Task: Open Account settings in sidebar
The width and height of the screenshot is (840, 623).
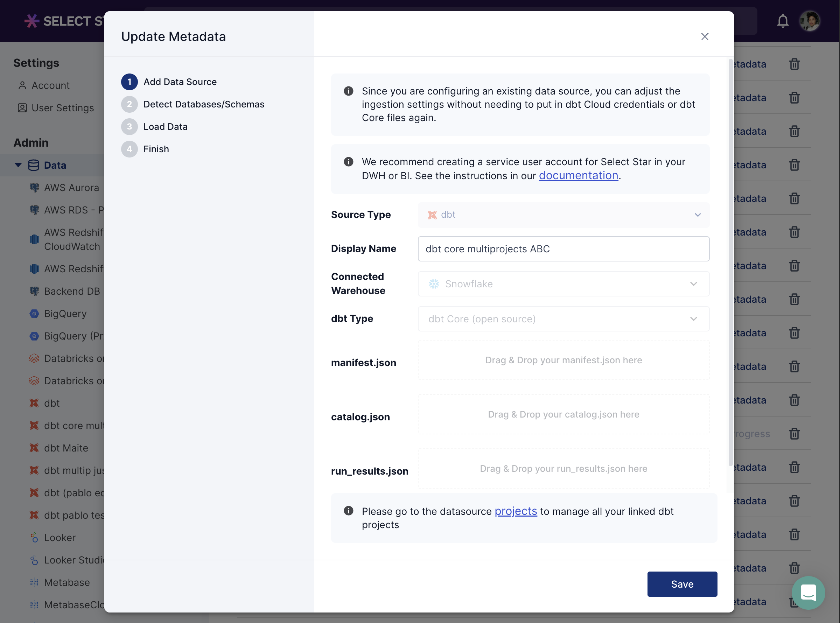Action: [x=50, y=86]
